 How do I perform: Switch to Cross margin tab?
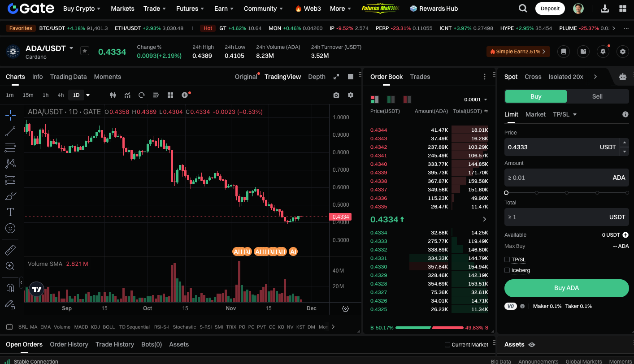(x=533, y=77)
